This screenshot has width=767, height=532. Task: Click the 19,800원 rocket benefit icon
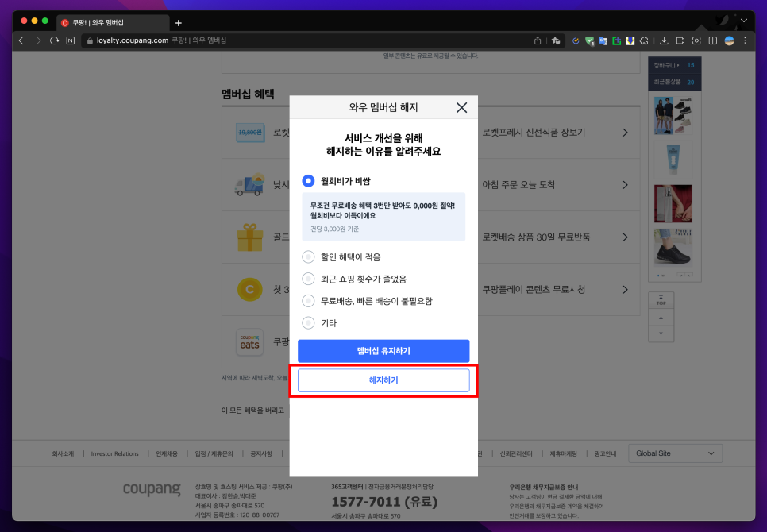250,133
